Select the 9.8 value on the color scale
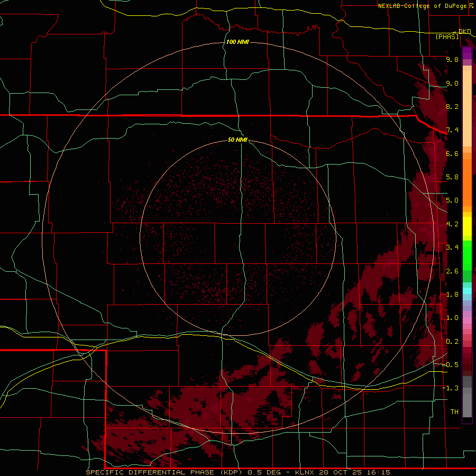Viewport: 476px width, 476px height. point(452,59)
